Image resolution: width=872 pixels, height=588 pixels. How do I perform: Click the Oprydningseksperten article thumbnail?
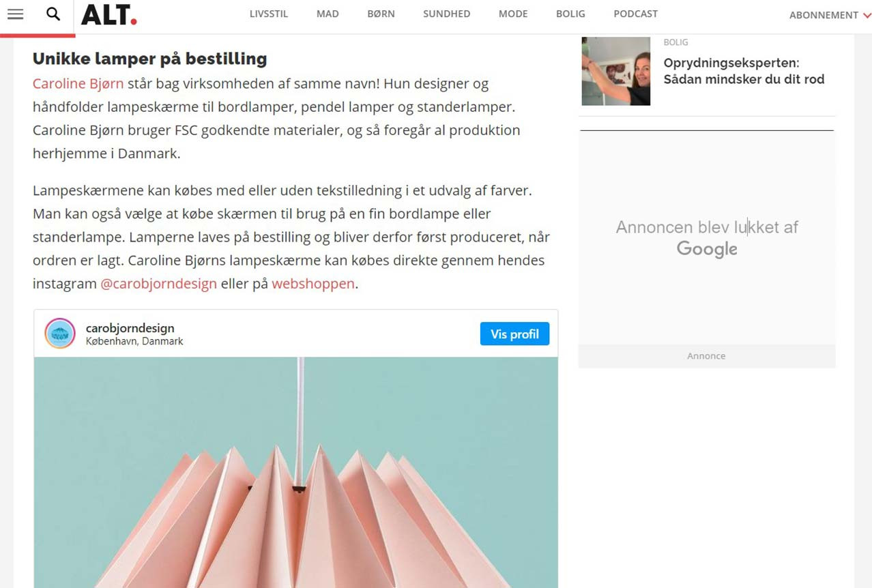(x=616, y=71)
